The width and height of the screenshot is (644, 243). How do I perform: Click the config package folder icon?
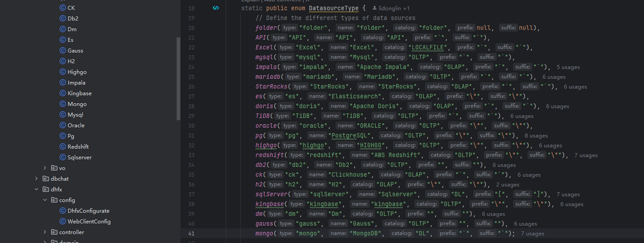(x=54, y=200)
